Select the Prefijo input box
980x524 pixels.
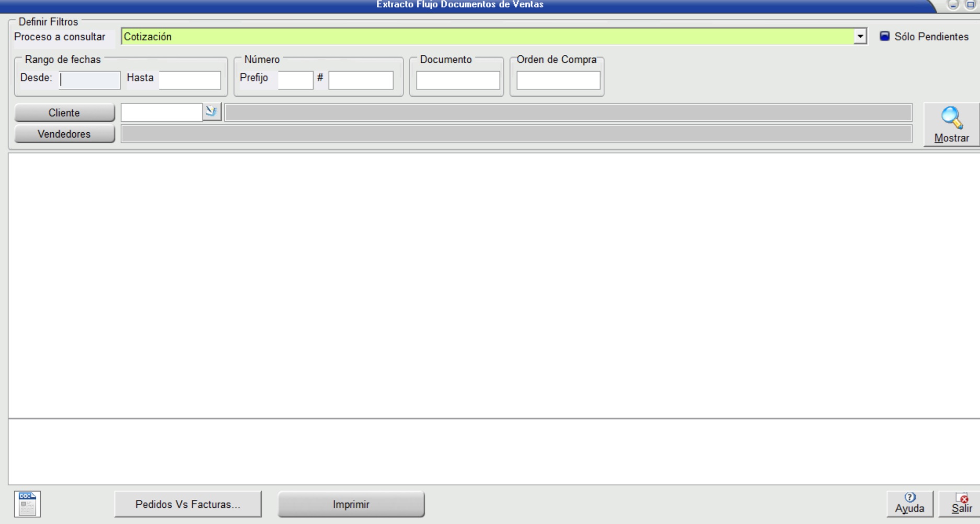295,80
